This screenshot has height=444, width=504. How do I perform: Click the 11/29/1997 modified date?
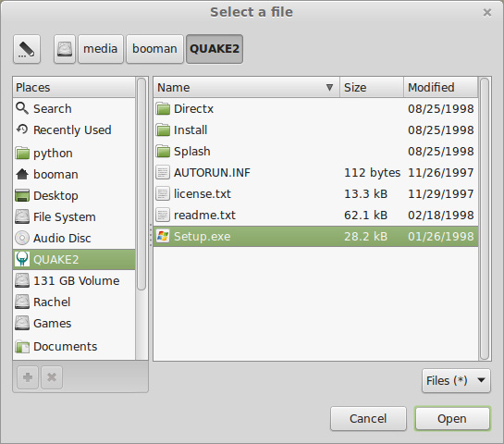(x=441, y=193)
